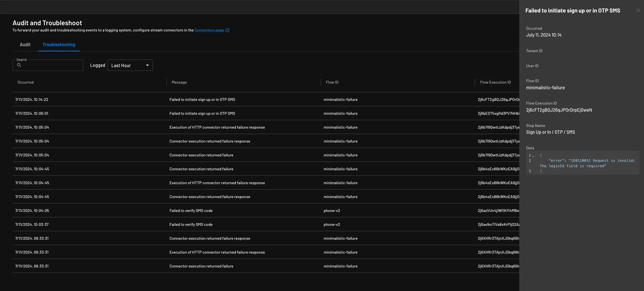
Task: Open the Connectors page link
Action: click(210, 30)
